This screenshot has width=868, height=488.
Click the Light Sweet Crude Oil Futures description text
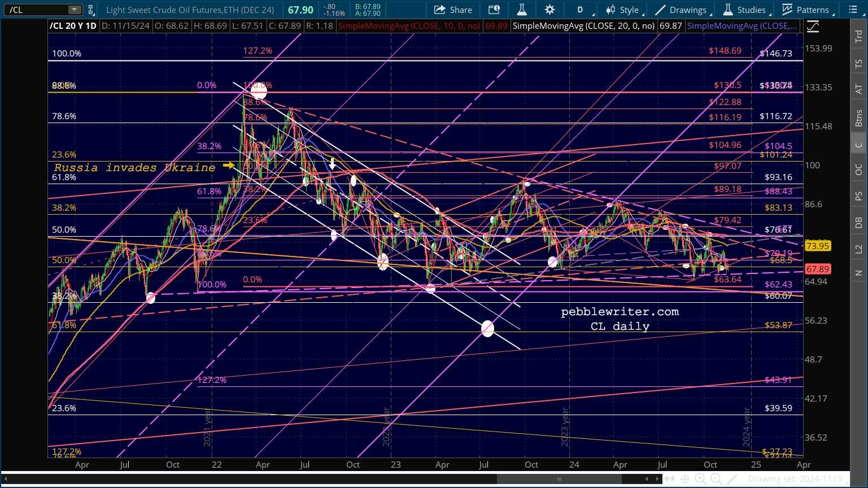pos(190,10)
